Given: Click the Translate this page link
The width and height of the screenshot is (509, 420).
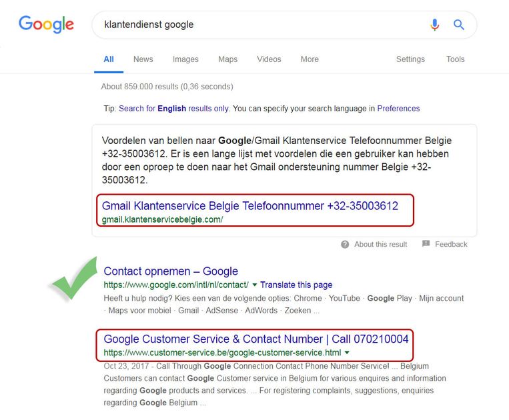Looking at the screenshot, I should point(296,285).
